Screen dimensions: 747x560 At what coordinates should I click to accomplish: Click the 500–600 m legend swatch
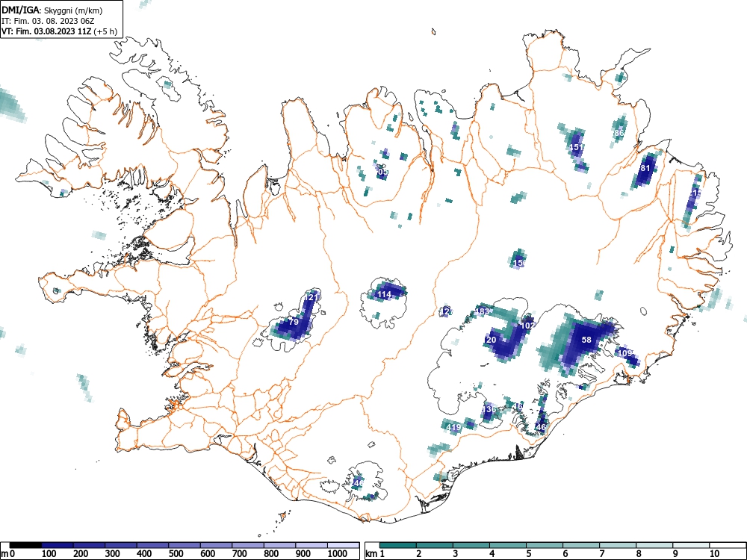185,545
